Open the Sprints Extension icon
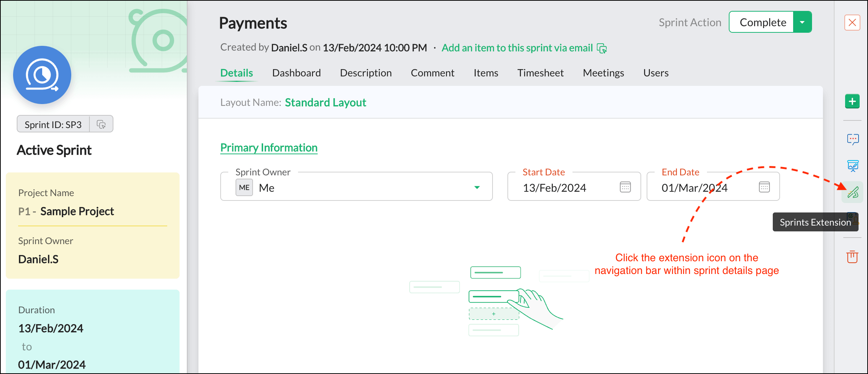The height and width of the screenshot is (374, 868). pyautogui.click(x=853, y=192)
